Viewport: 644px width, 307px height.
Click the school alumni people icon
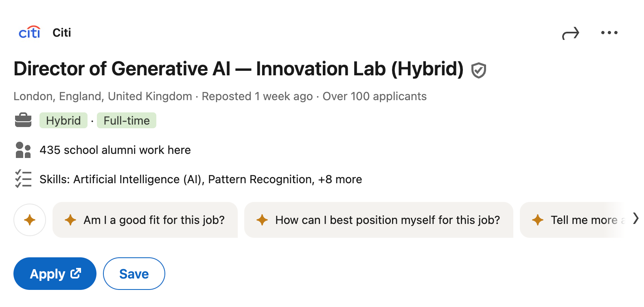23,150
